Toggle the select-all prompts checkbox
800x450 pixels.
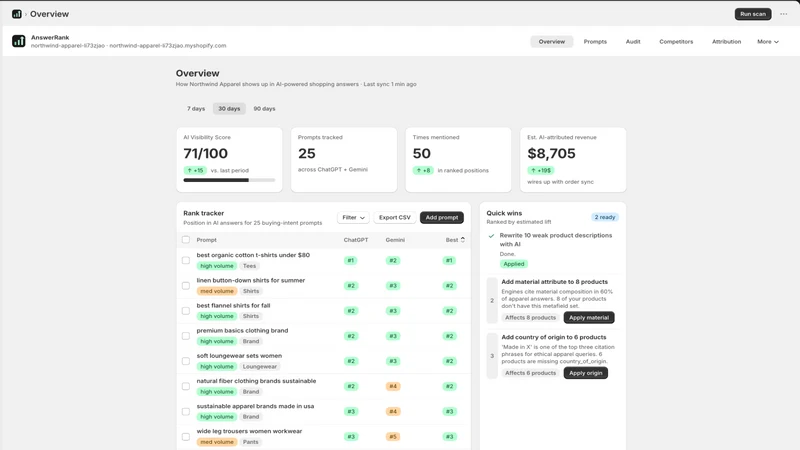pyautogui.click(x=186, y=240)
